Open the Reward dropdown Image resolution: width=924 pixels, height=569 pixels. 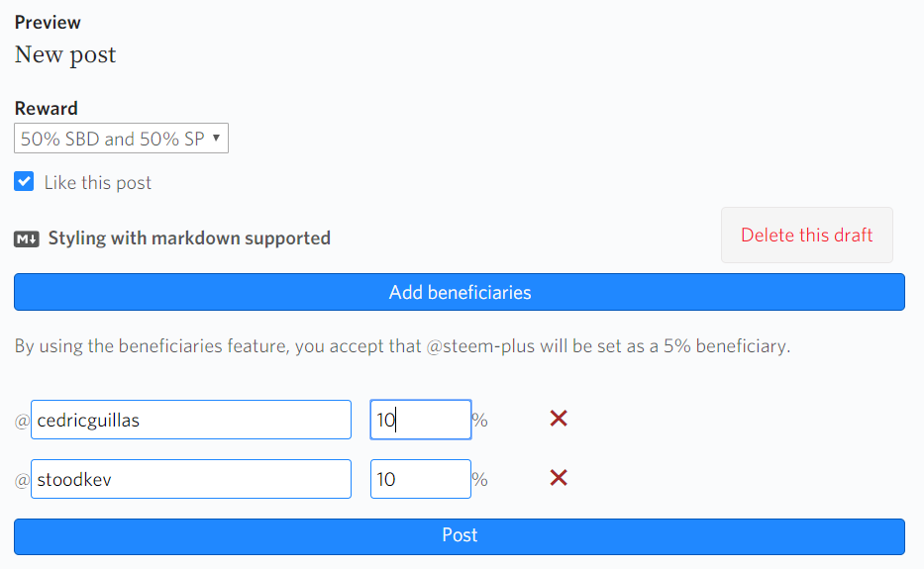pos(121,139)
